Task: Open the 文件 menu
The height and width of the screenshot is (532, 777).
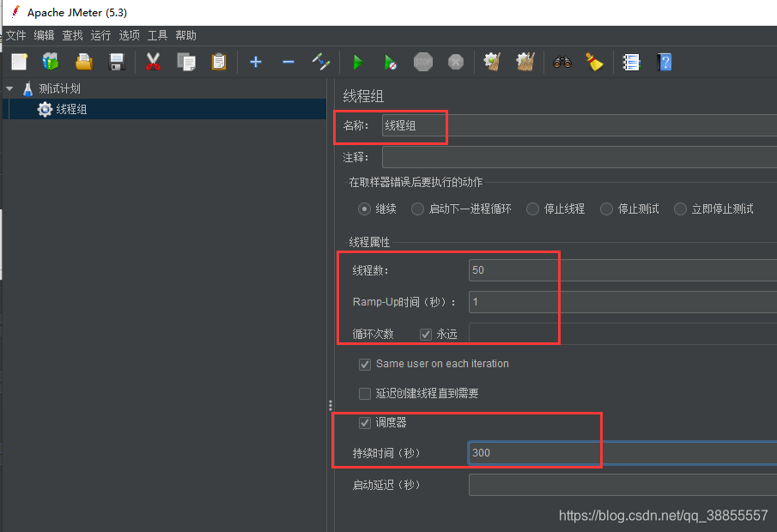Action: click(15, 36)
